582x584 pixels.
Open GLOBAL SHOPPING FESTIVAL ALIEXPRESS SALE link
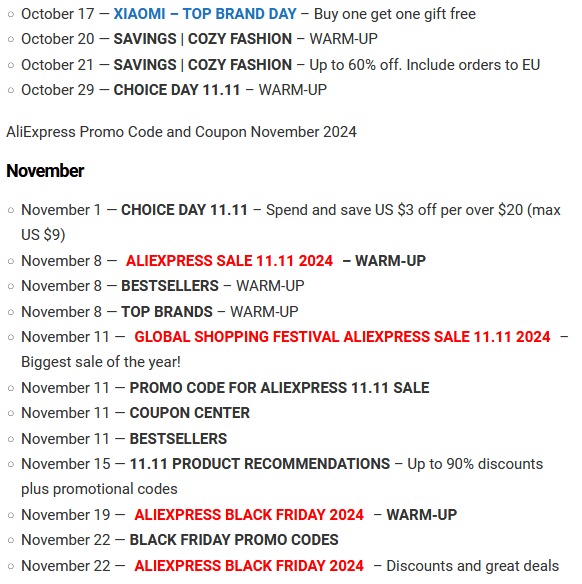pos(342,337)
